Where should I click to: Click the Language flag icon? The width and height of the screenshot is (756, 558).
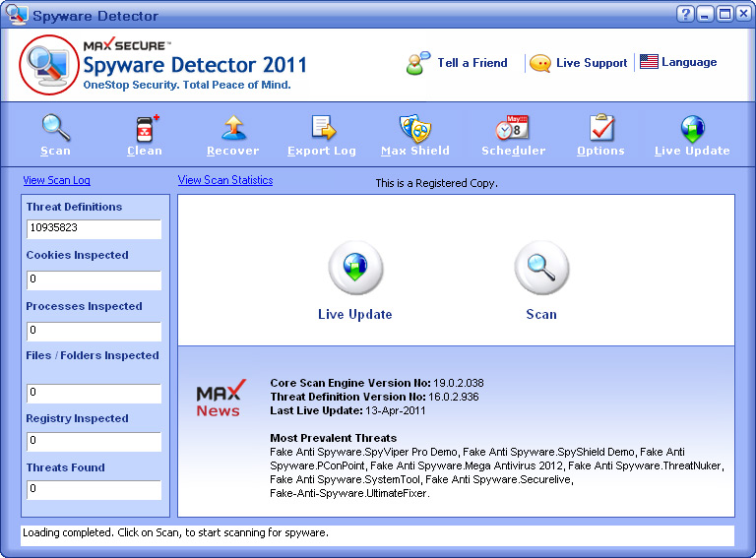point(649,62)
